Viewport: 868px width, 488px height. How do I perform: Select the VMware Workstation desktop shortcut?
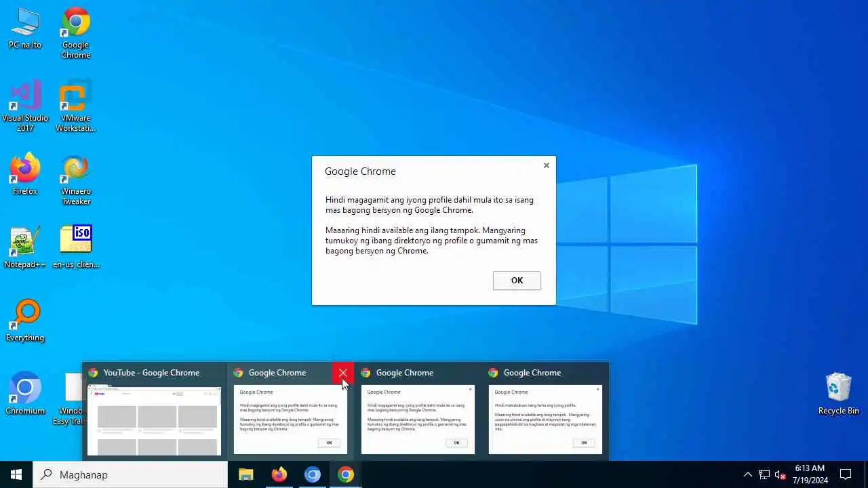pyautogui.click(x=75, y=106)
